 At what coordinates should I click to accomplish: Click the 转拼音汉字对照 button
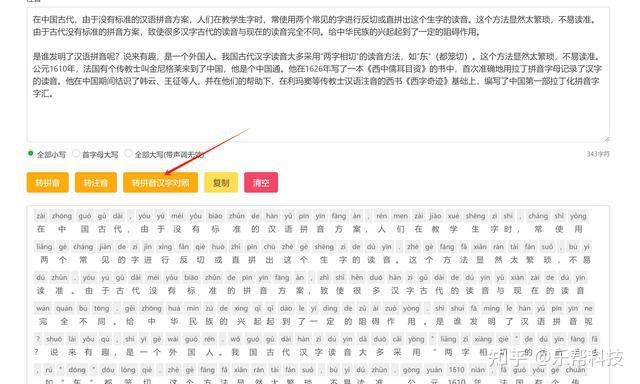160,182
